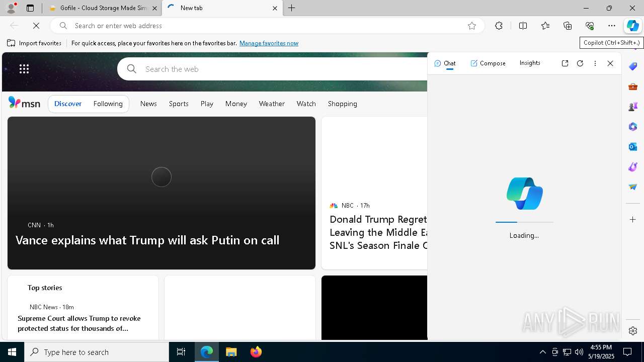
Task: Open the Money section
Action: 236,104
